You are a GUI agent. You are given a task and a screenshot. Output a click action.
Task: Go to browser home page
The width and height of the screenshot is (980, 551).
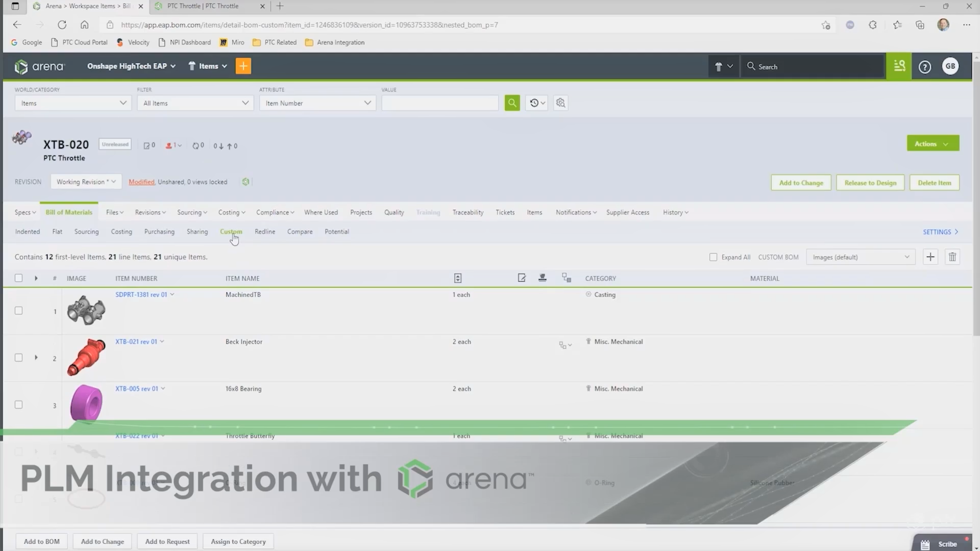(84, 24)
